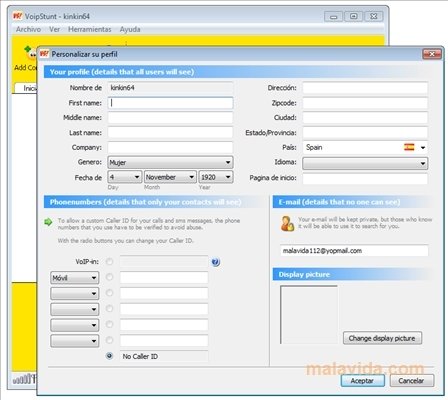448x400 pixels.
Task: Click the Spain flag icon in País
Action: (x=409, y=147)
